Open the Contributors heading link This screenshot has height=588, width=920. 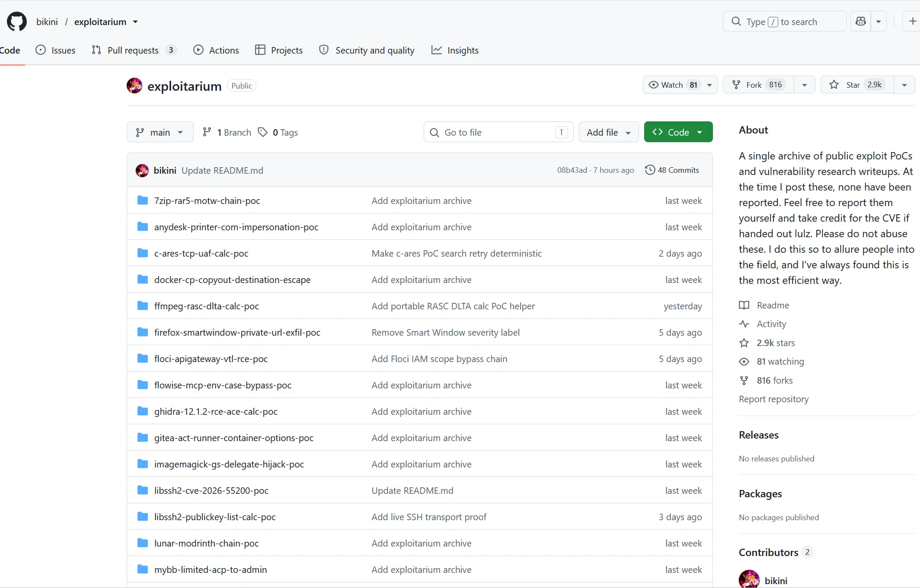[x=776, y=552]
